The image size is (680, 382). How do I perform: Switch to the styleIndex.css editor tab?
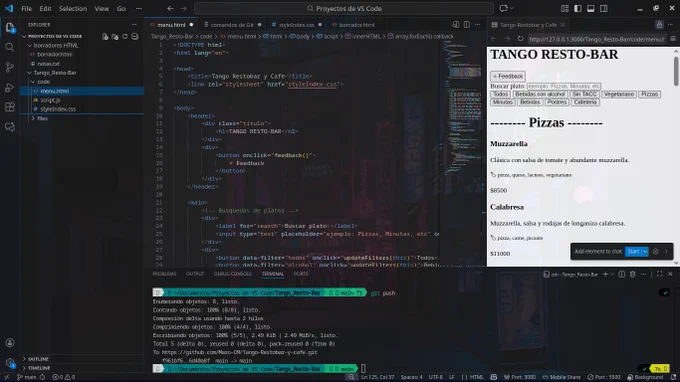pos(297,25)
